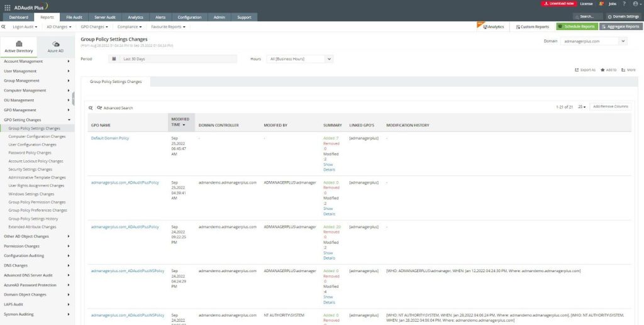Screen dimensions: 644x325
Task: Collapse the left sidebar using its handle
Action: (x=74, y=99)
